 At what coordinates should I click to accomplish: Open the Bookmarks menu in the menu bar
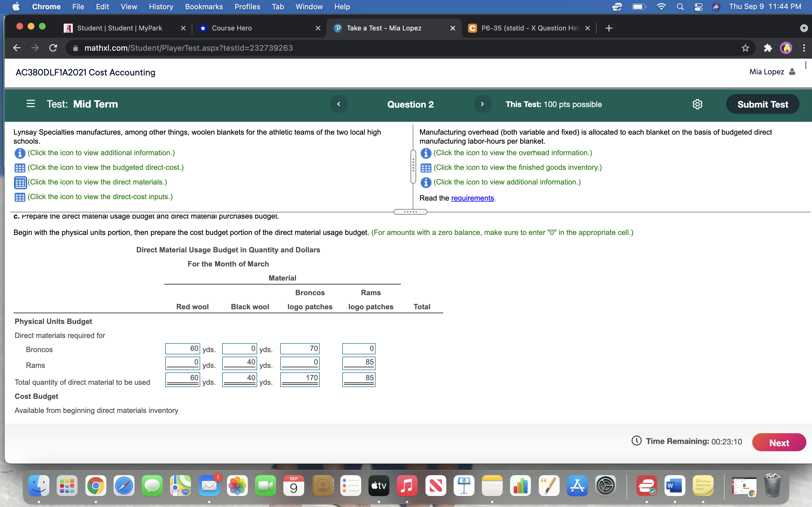pos(204,7)
